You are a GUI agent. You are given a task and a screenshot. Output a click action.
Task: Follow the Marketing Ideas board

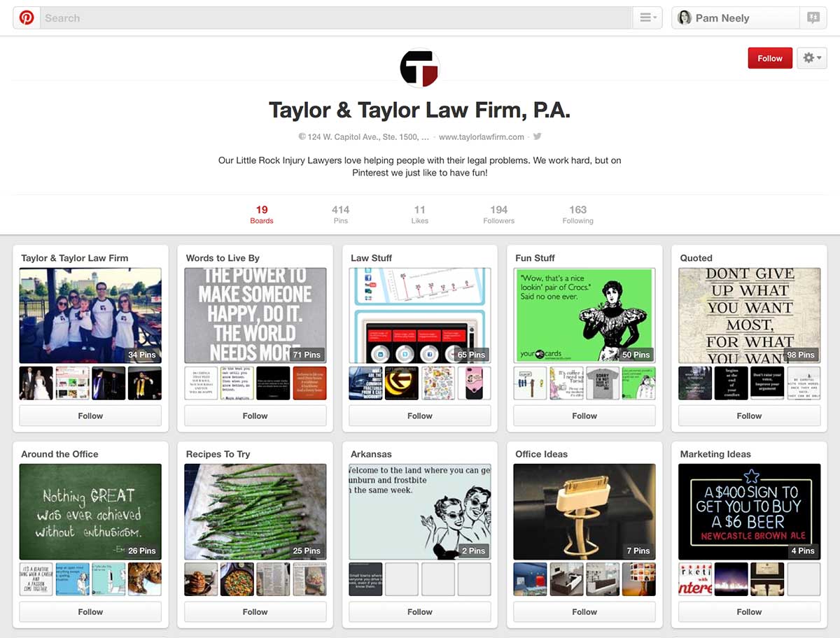click(749, 611)
